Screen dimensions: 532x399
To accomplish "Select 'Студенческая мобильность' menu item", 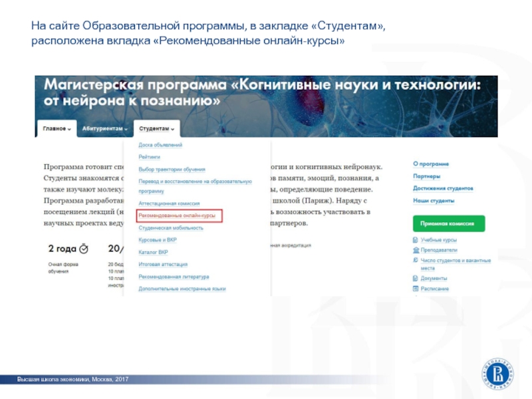I will [x=171, y=227].
